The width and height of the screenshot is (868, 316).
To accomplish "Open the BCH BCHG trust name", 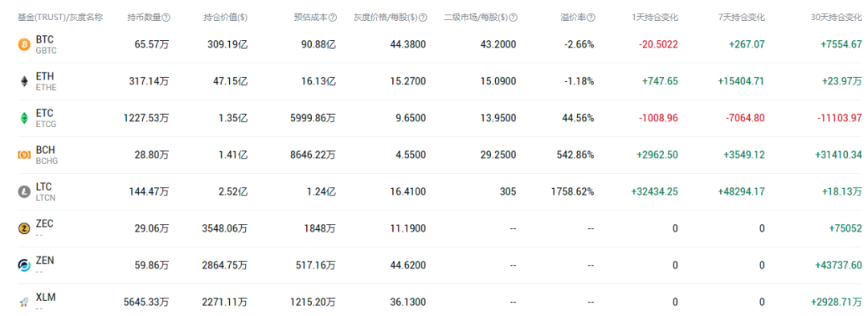I will point(47,155).
